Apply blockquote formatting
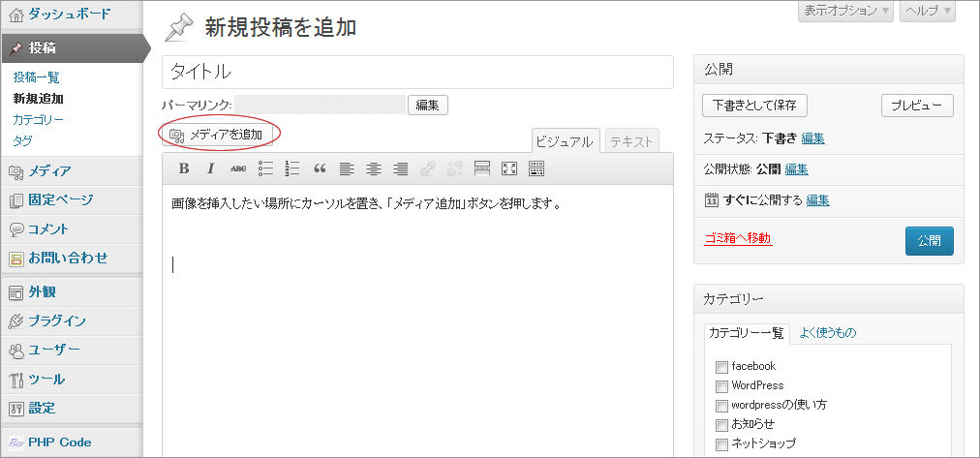This screenshot has width=980, height=458. click(x=320, y=168)
